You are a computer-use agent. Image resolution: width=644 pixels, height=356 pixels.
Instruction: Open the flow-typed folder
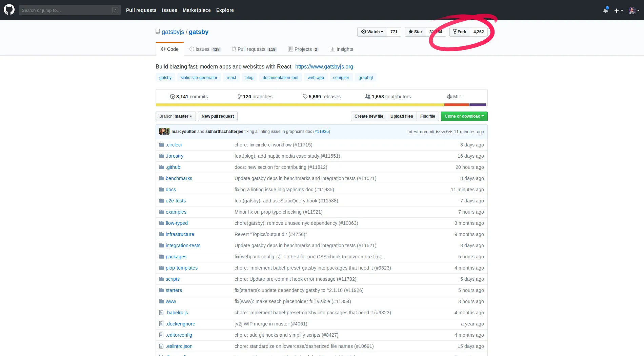177,223
